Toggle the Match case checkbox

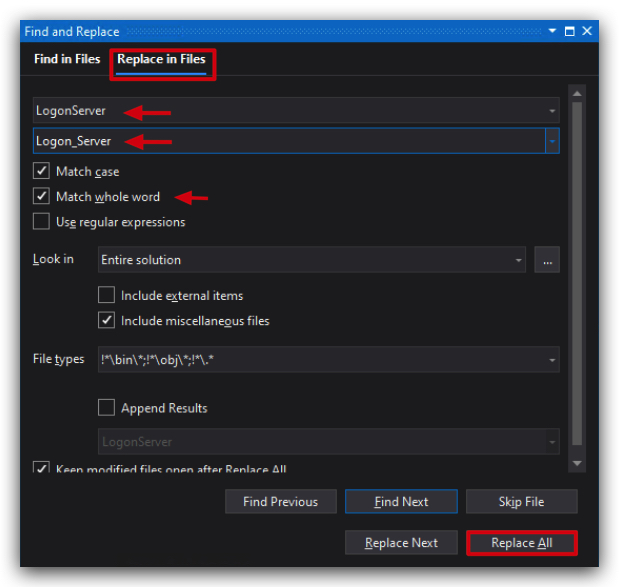coord(41,171)
